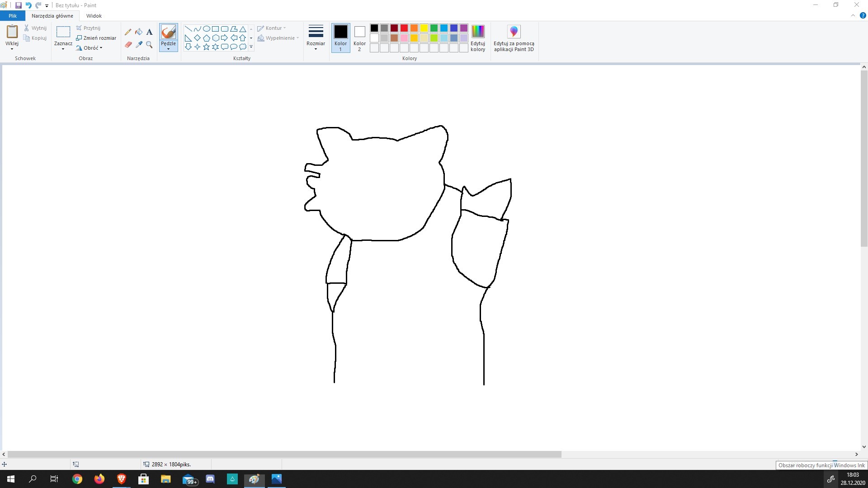Screen dimensions: 868x488
Task: Open Edytuj za pomocą aplikacji Paint 3D
Action: [514, 38]
